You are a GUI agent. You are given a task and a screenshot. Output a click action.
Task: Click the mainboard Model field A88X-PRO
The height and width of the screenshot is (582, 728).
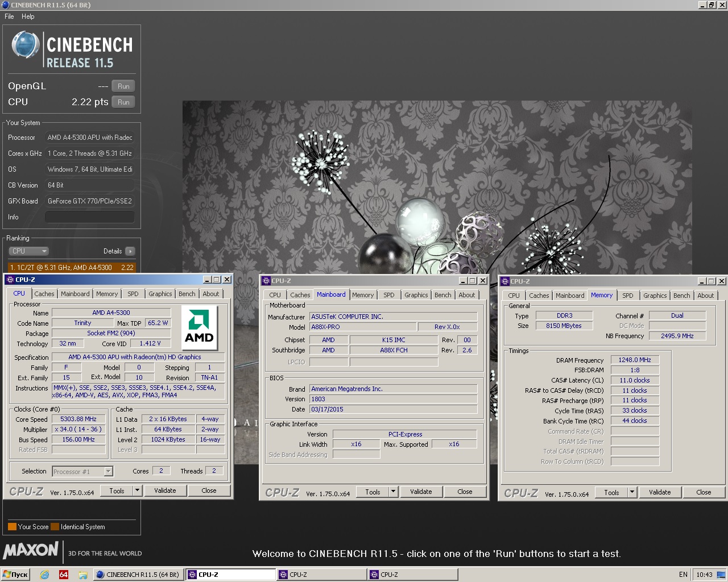[363, 327]
